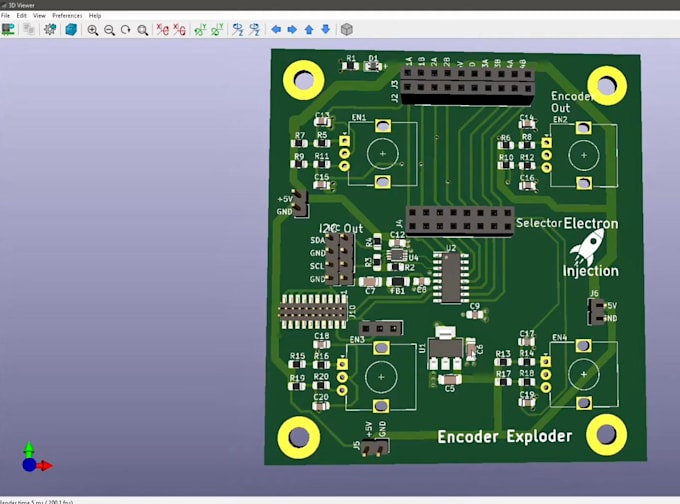
Task: Rotate X clockwise with first red X icon
Action: pyautogui.click(x=163, y=29)
